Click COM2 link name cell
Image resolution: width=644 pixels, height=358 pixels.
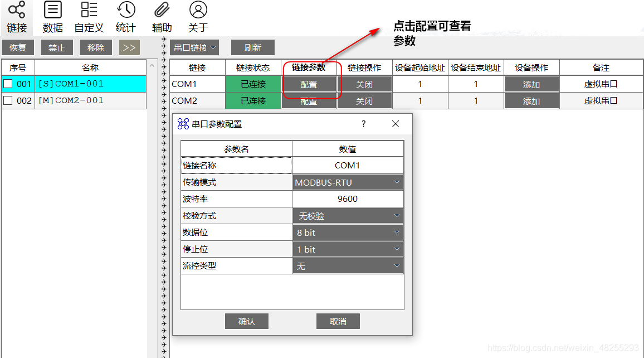click(198, 101)
